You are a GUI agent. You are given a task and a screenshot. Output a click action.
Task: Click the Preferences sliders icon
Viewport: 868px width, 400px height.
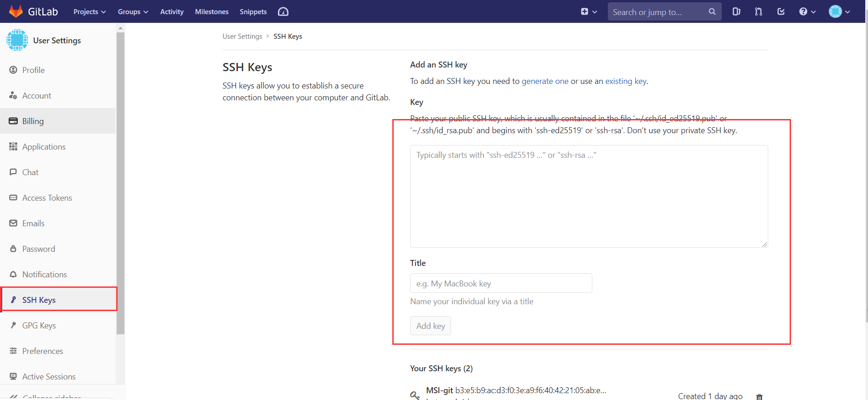[13, 351]
